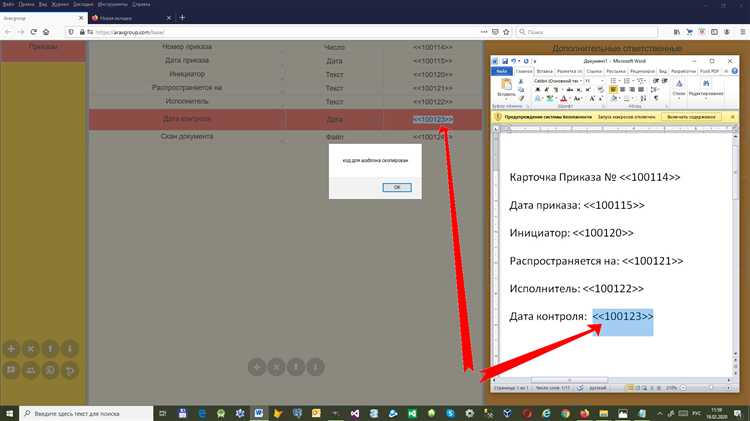This screenshot has height=421, width=750.
Task: Select Align Left paragraph button
Action: [x=613, y=89]
